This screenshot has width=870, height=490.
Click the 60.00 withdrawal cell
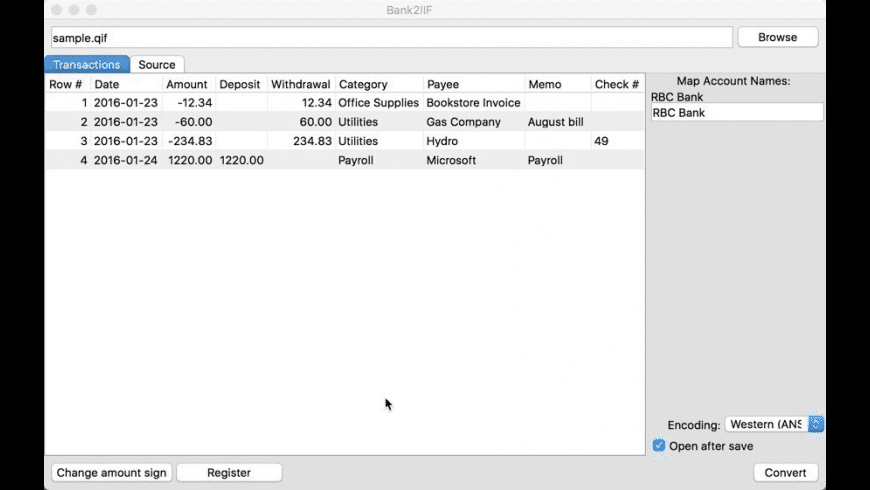301,122
